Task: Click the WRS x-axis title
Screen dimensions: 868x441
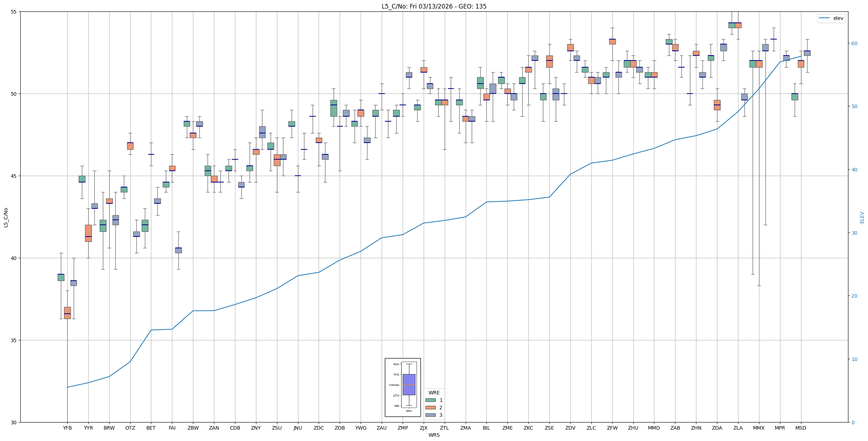Action: click(434, 435)
